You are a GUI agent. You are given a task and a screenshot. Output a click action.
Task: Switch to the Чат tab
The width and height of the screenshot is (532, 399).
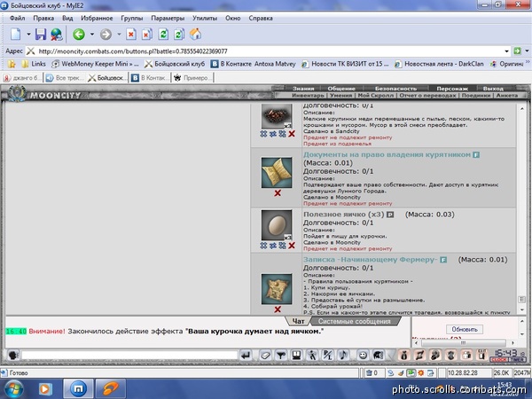pyautogui.click(x=298, y=321)
